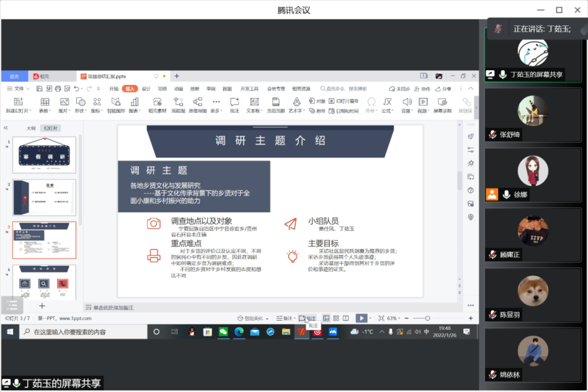The width and height of the screenshot is (588, 392).
Task: Insert an equation with the 公式 icon
Action: tap(387, 105)
